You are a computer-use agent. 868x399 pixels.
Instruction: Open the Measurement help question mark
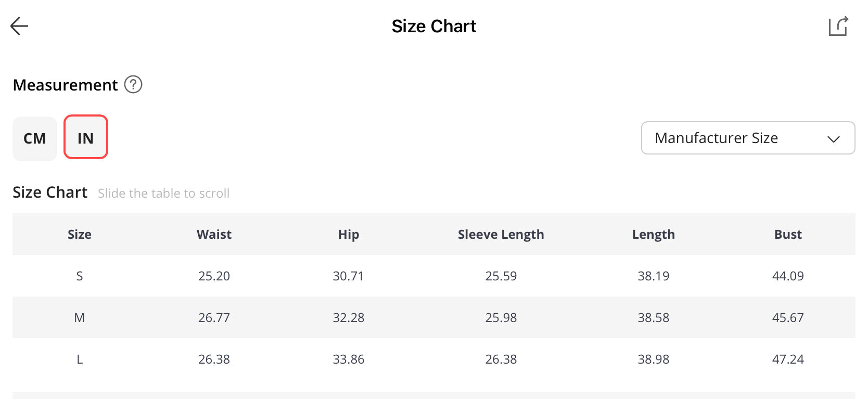[133, 84]
